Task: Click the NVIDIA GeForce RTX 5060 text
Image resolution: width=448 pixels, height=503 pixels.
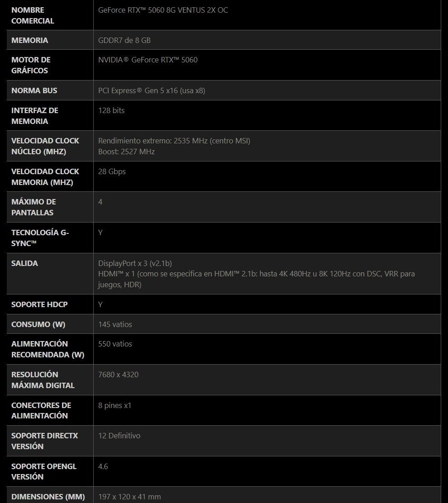Action: click(148, 60)
